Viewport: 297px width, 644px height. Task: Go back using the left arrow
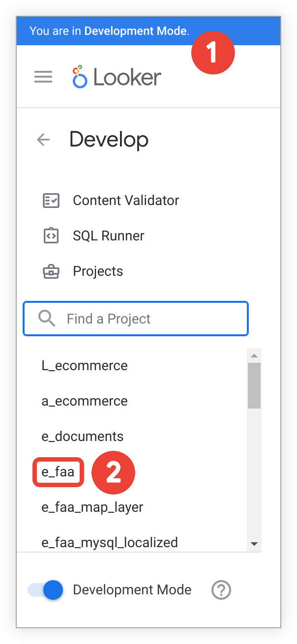[x=43, y=140]
